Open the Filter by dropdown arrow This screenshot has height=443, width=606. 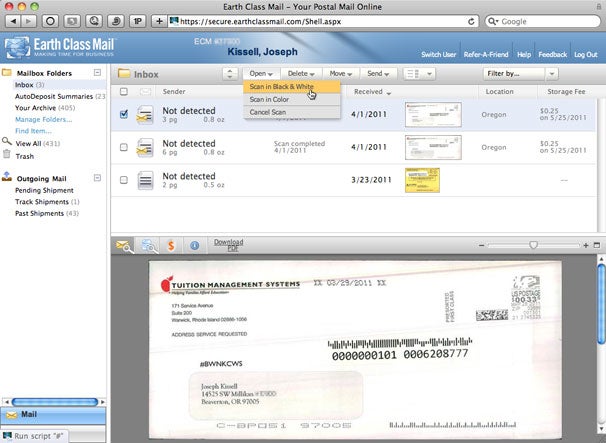(x=552, y=73)
